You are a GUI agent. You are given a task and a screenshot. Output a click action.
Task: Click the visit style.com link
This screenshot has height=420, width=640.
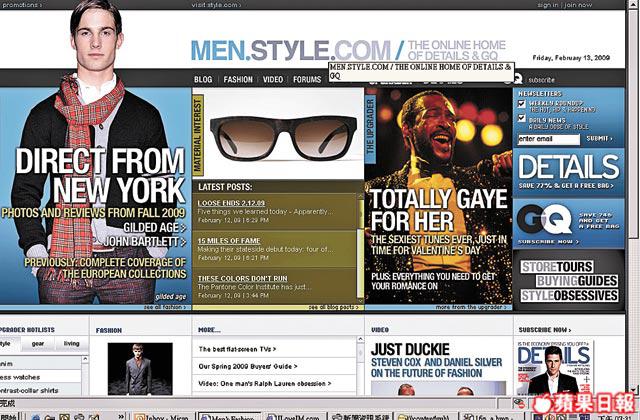coord(216,5)
